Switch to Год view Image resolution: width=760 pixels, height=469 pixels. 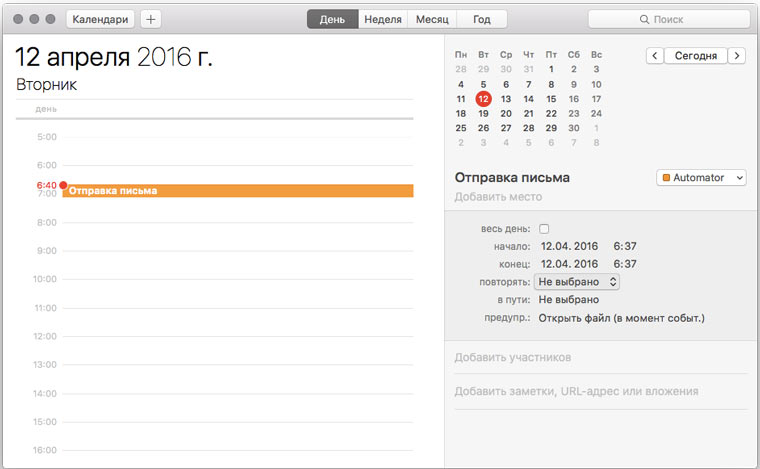482,19
